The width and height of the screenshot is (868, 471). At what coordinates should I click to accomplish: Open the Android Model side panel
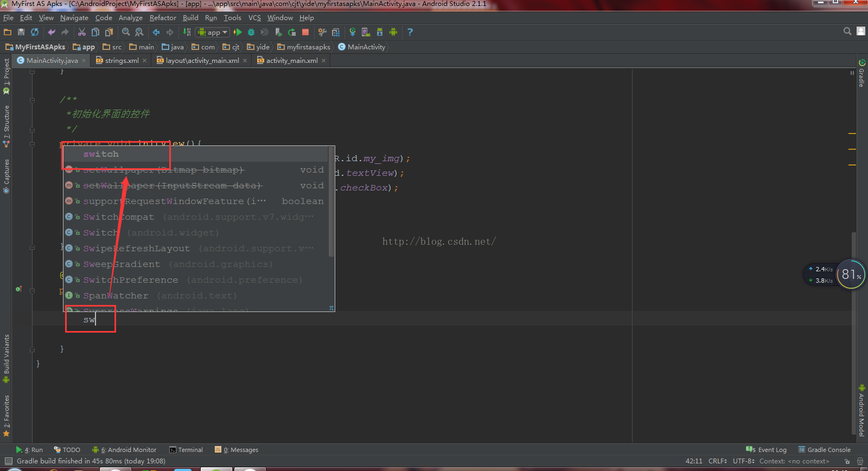pyautogui.click(x=861, y=411)
